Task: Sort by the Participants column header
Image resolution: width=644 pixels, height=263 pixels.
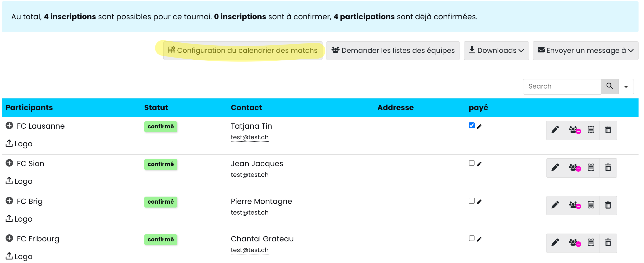Action: coord(29,108)
